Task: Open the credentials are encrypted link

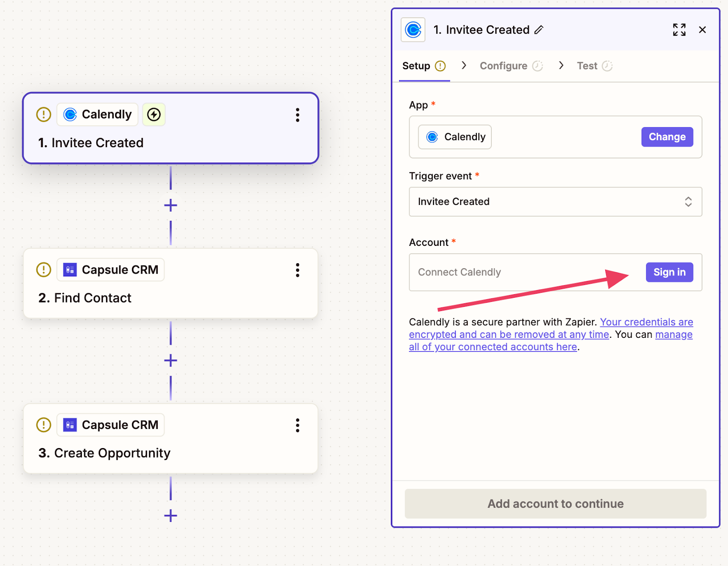Action: [x=551, y=328]
